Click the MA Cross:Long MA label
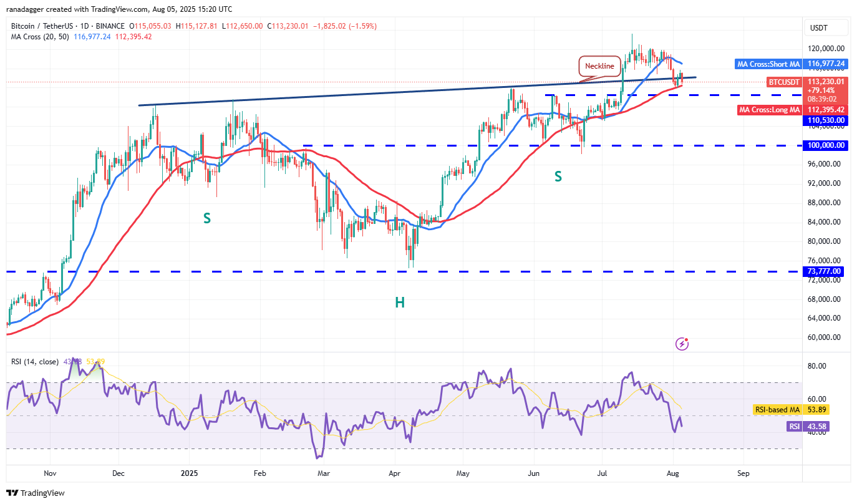 click(x=768, y=110)
